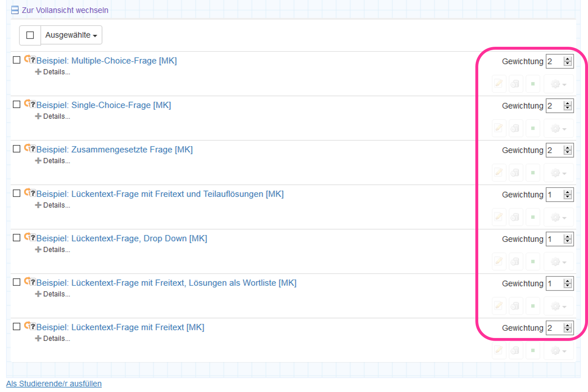The height and width of the screenshot is (392, 588).
Task: Click green square status icon for Zusammengesetzte Frage
Action: click(x=533, y=173)
